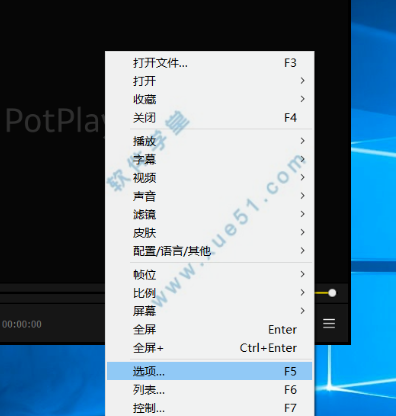Image resolution: width=396 pixels, height=416 pixels.
Task: Open the 字幕 submenu
Action: (209, 159)
